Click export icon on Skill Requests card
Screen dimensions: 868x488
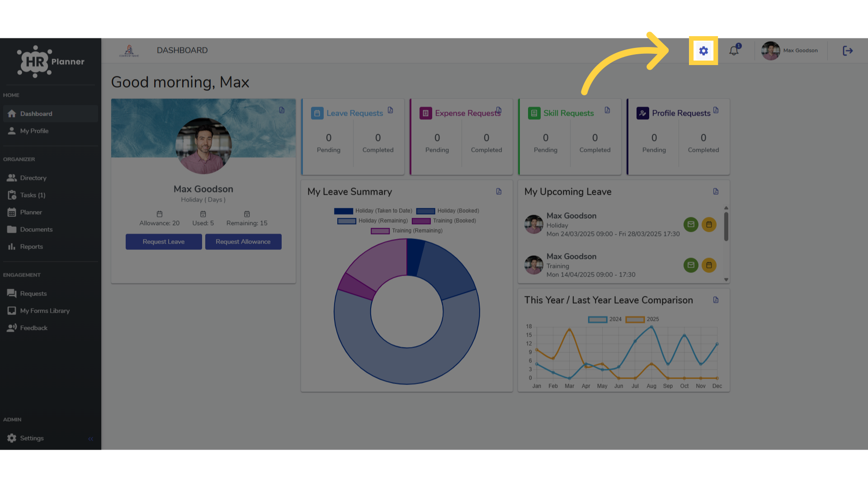pyautogui.click(x=607, y=110)
